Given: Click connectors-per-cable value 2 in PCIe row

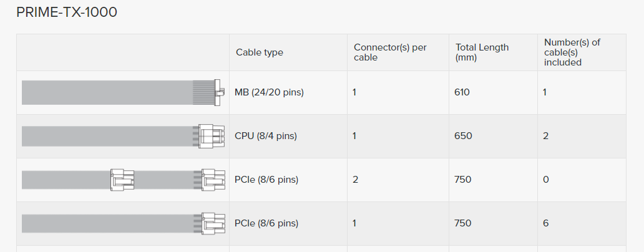Looking at the screenshot, I should click(x=355, y=180).
